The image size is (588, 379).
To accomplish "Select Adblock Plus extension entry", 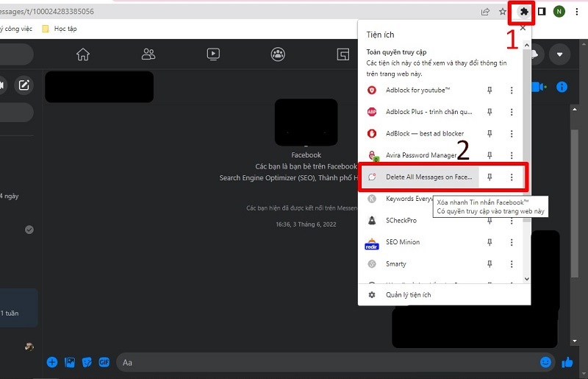I will (419, 112).
